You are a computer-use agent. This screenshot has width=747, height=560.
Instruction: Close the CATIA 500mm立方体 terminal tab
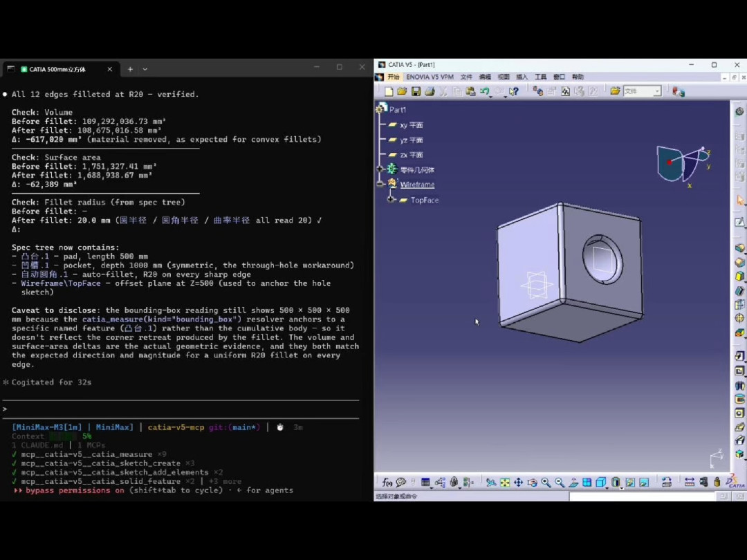coord(109,69)
